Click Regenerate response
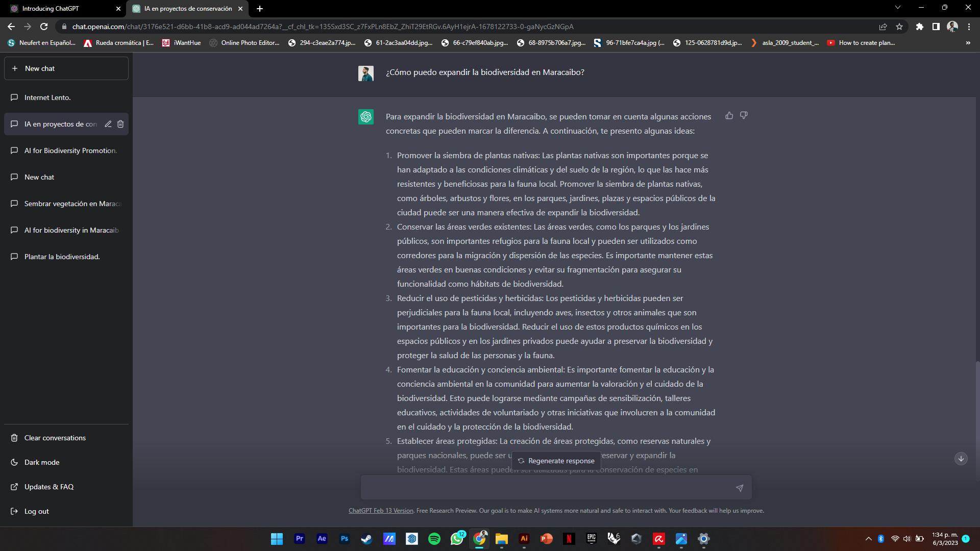 click(556, 461)
